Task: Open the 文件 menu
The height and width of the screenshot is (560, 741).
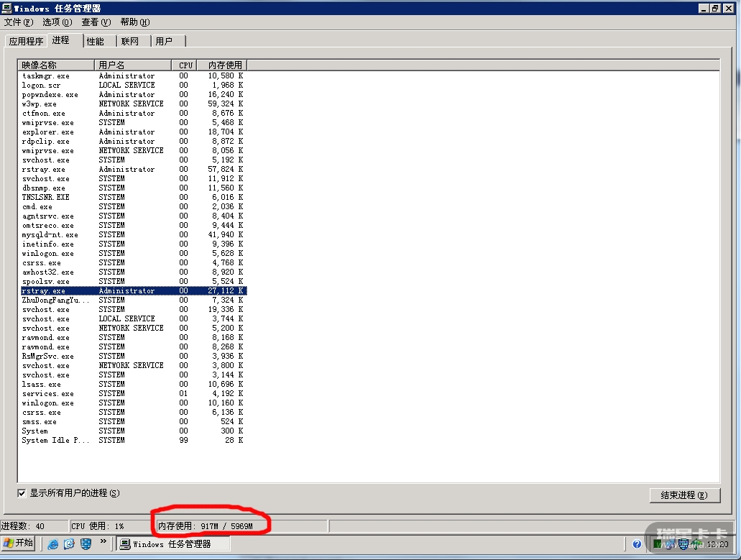Action: pyautogui.click(x=19, y=22)
